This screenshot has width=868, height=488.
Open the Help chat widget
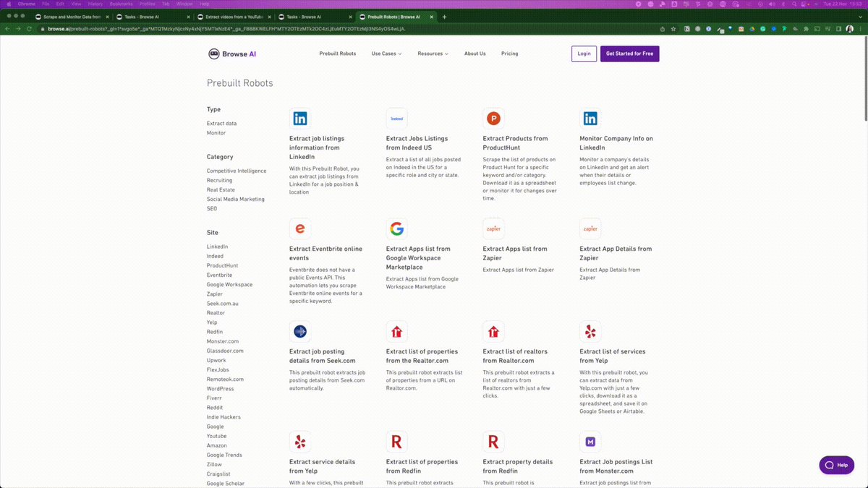click(x=836, y=465)
